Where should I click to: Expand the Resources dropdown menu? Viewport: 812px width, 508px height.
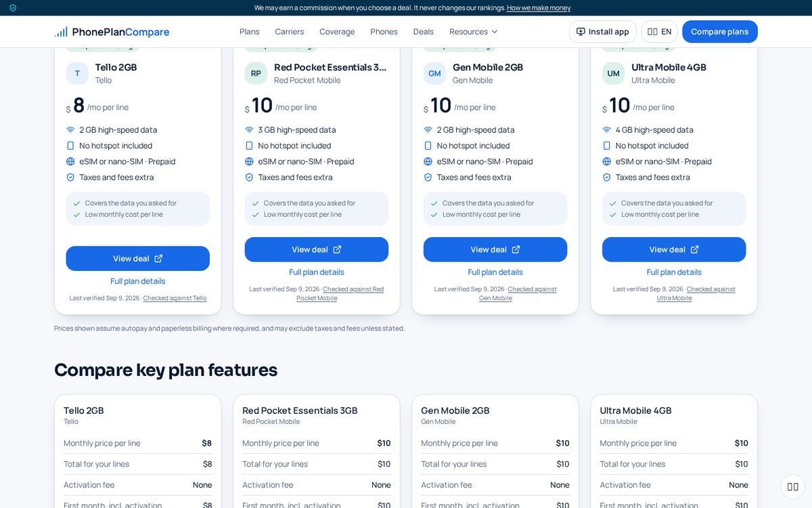click(x=474, y=32)
